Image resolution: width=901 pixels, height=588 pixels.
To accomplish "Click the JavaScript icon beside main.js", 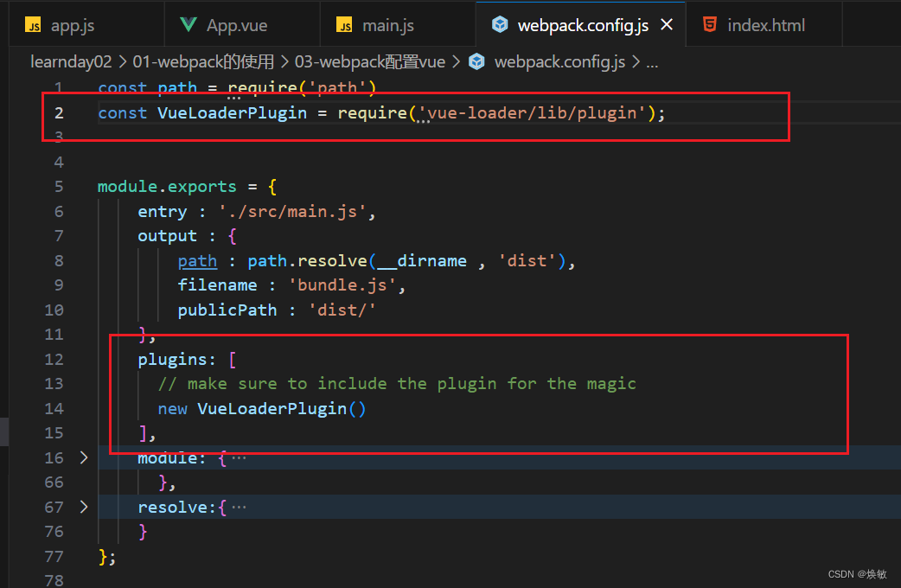I will [342, 24].
